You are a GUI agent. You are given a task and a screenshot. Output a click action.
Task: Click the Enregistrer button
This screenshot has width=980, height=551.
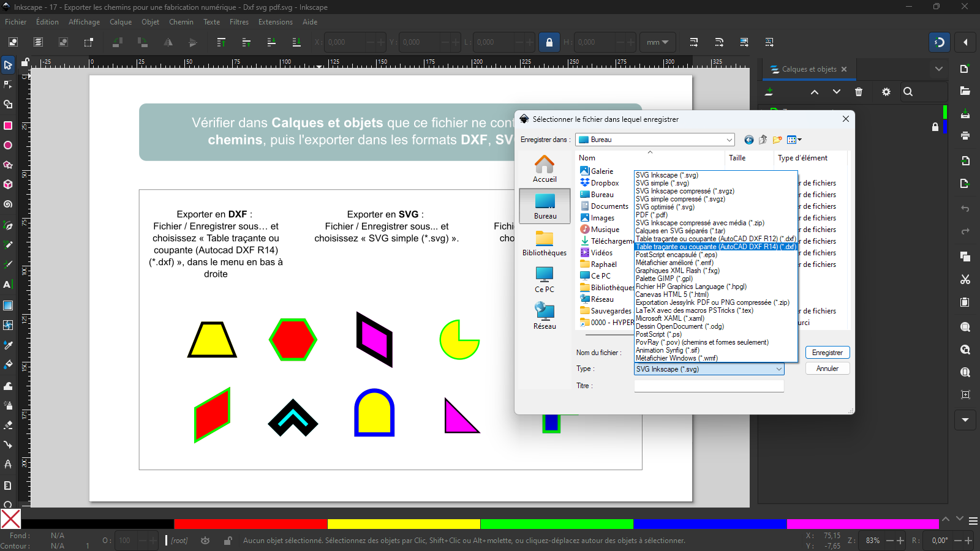(x=827, y=353)
